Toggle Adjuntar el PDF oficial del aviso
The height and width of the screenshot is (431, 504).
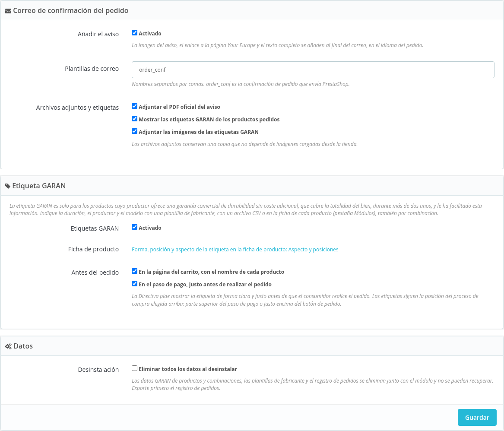click(x=135, y=106)
